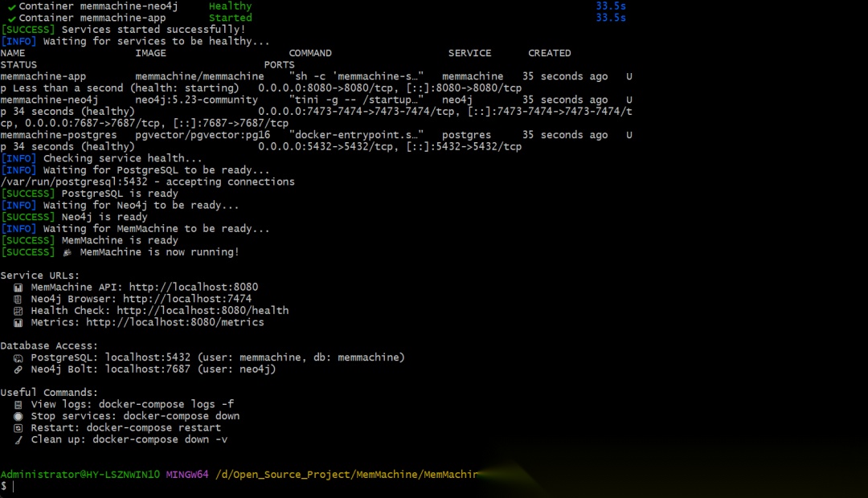Click the broom icon beside Clean up
The height and width of the screenshot is (498, 868).
(18, 440)
